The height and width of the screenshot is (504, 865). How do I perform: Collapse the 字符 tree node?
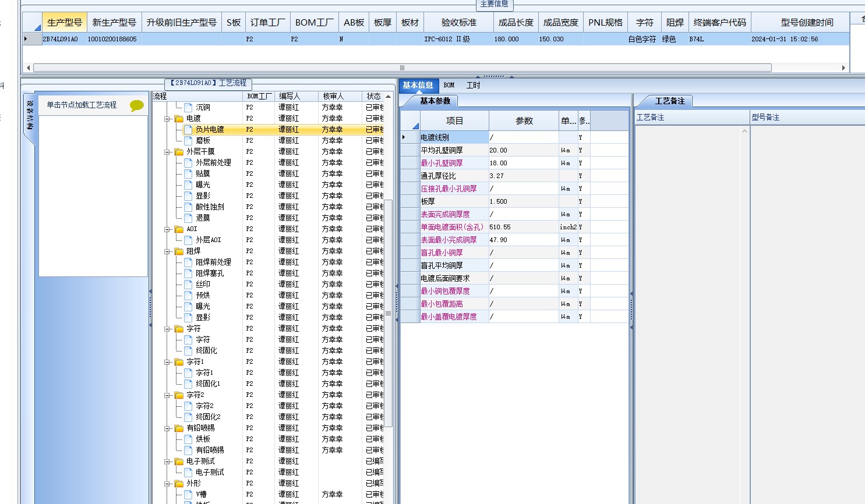coord(167,329)
